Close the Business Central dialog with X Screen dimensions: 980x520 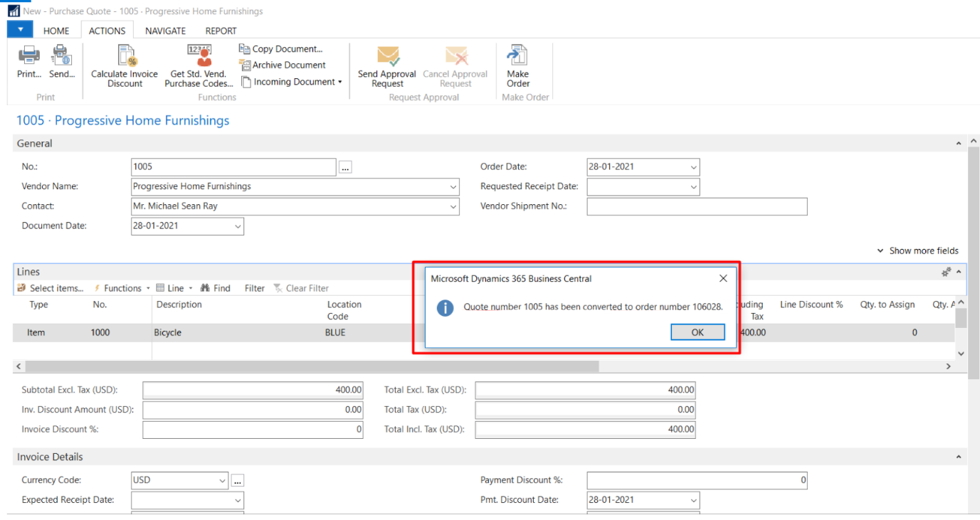coord(723,278)
